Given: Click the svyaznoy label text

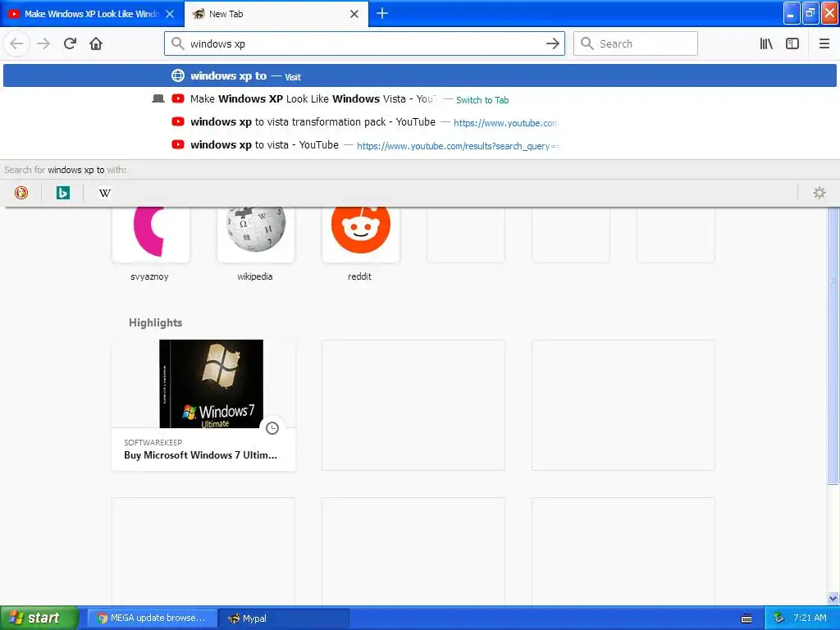Looking at the screenshot, I should click(x=149, y=276).
